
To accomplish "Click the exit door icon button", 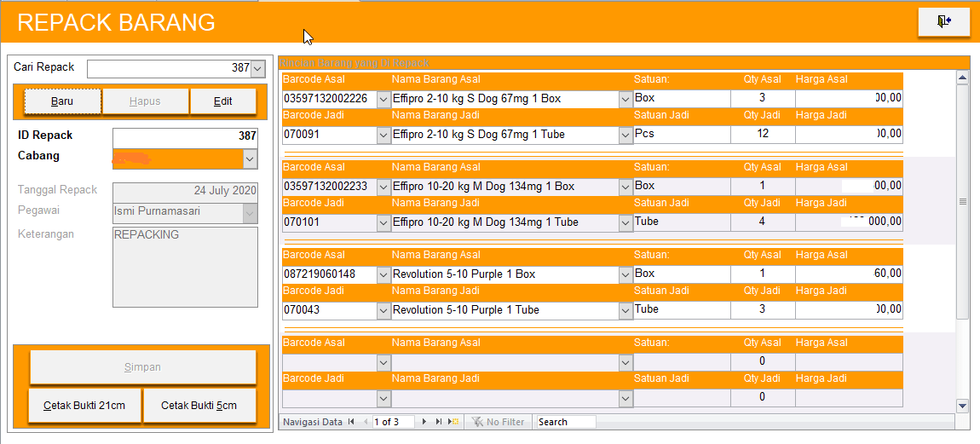I will (x=943, y=22).
